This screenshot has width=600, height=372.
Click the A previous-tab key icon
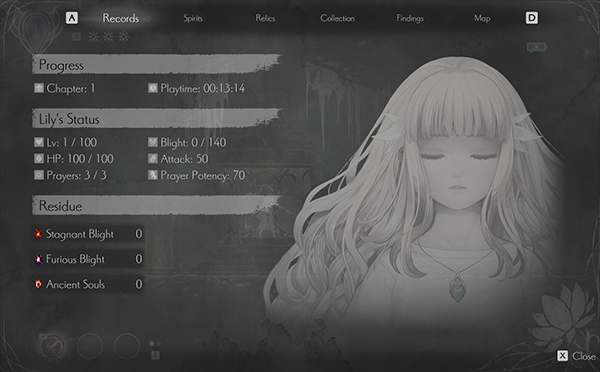pos(72,18)
